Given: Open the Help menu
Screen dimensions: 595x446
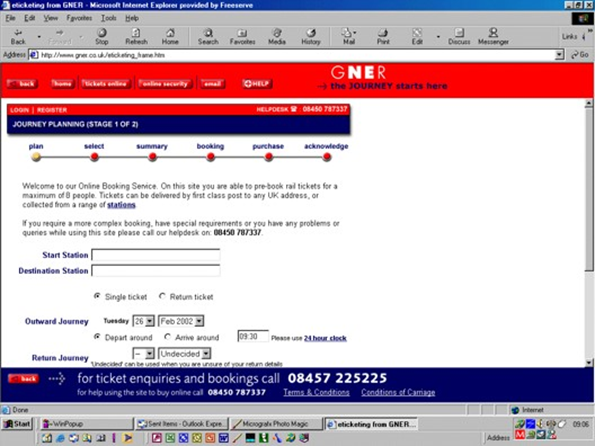Looking at the screenshot, I should point(132,18).
